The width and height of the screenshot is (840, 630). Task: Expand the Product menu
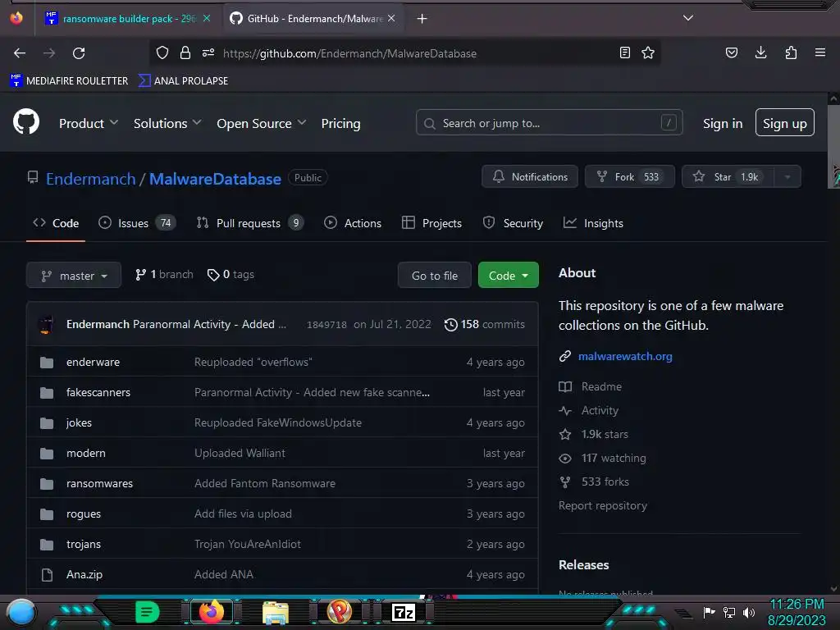(89, 124)
